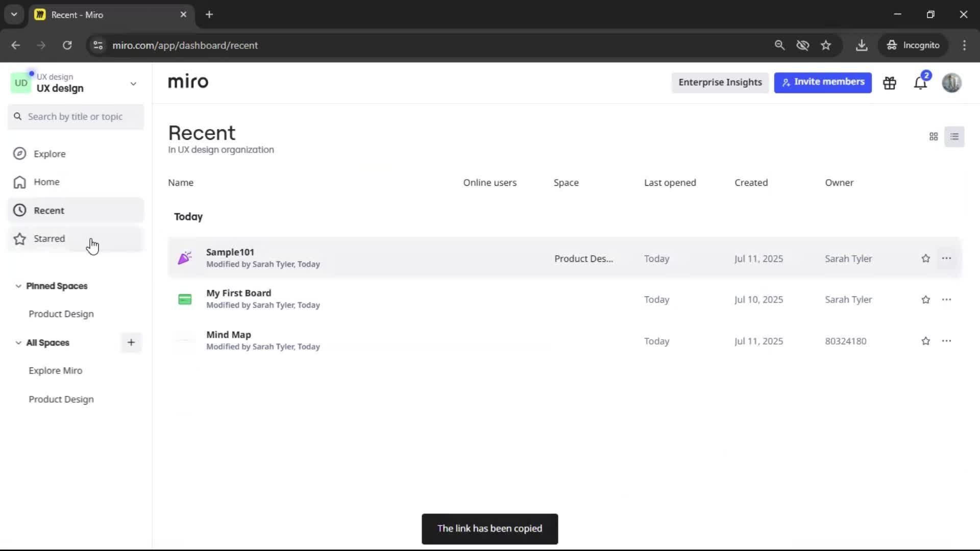Open more options for Mind Map
This screenshot has height=551, width=980.
(946, 341)
